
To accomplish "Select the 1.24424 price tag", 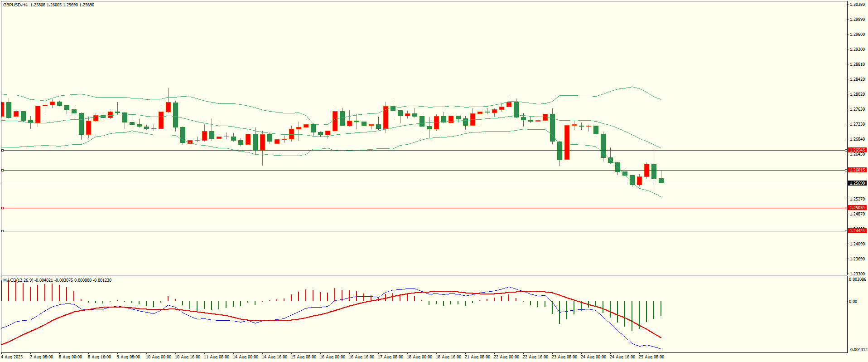I will coord(857,231).
